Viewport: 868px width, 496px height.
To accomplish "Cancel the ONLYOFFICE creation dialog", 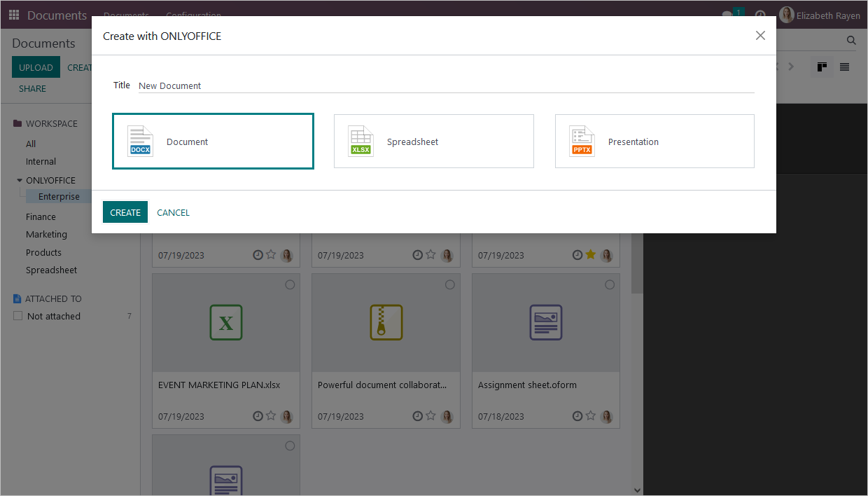I will [172, 212].
